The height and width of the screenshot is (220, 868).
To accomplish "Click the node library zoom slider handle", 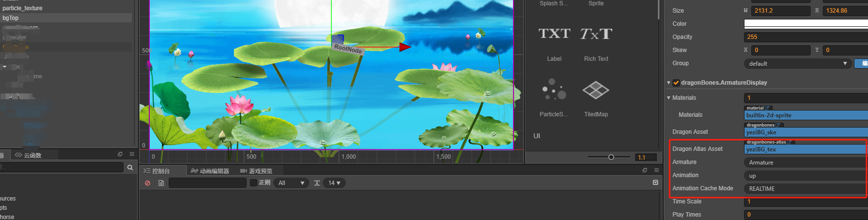I will click(611, 157).
